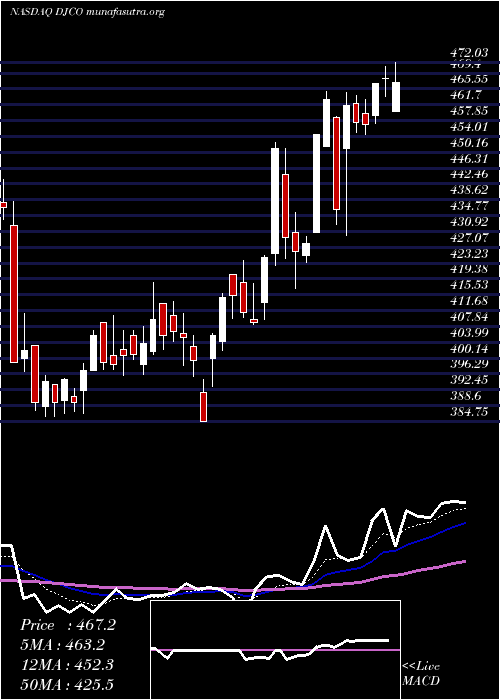The height and width of the screenshot is (700, 500).
Task: Click the 50MA : 425.5 readout
Action: coord(66,684)
